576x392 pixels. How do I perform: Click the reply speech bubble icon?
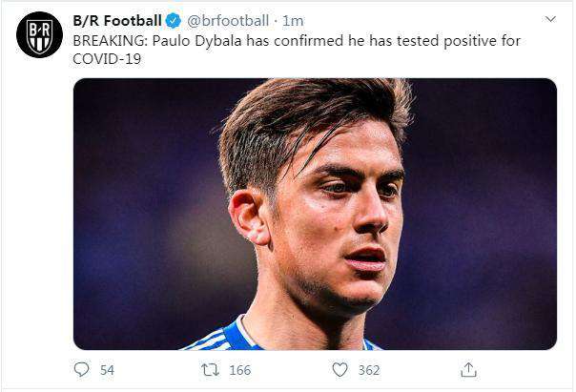[x=83, y=369]
